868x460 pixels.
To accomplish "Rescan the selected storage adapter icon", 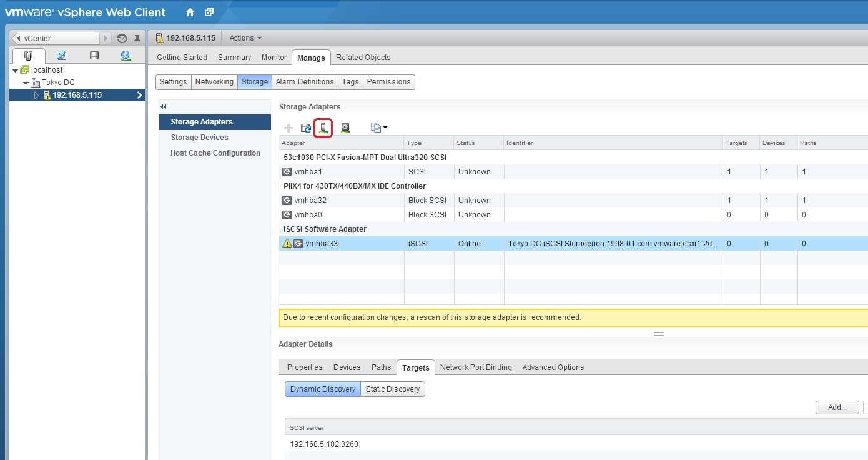I will pyautogui.click(x=345, y=127).
